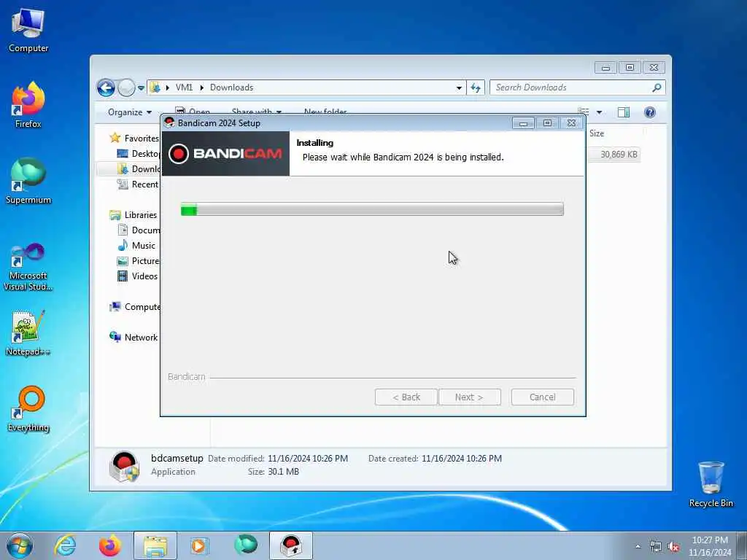Show hidden tray icons arrow

[638, 546]
